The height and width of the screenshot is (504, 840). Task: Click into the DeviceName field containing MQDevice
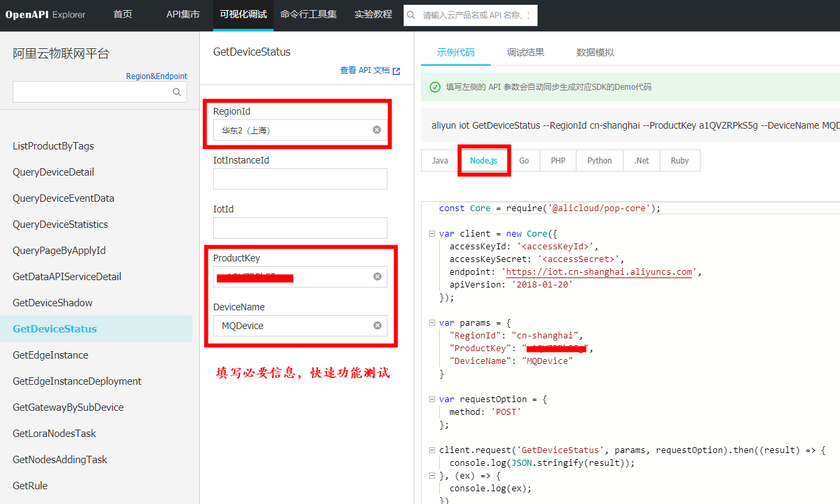pyautogui.click(x=300, y=326)
